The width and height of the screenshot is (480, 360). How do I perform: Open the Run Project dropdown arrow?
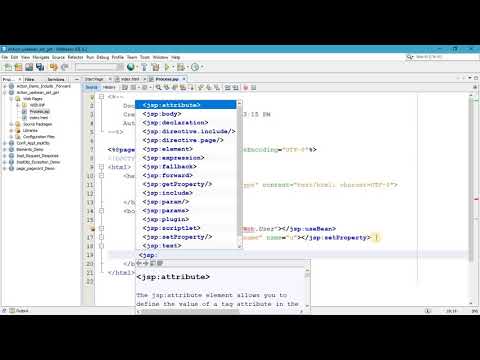173,67
